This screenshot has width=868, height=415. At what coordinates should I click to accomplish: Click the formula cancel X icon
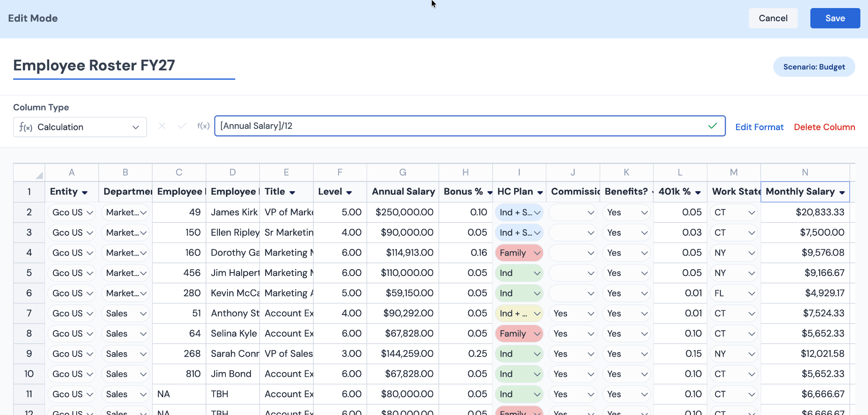pos(162,126)
